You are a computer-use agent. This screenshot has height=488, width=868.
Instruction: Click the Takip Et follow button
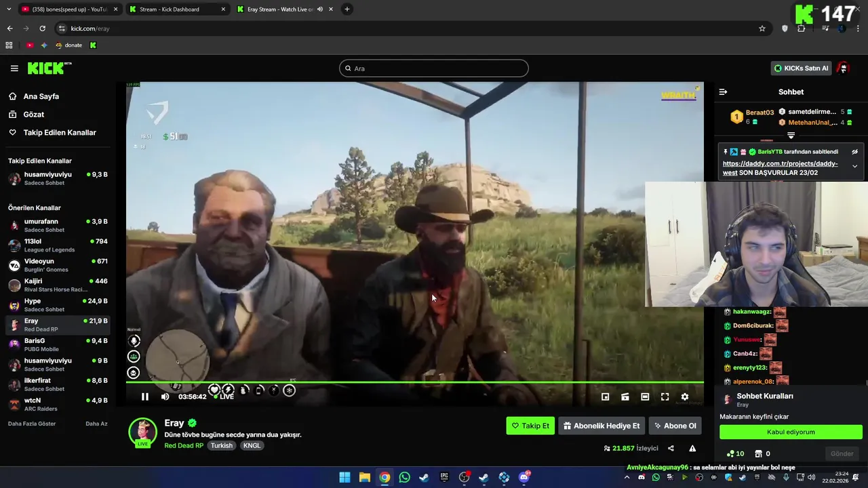[530, 426]
